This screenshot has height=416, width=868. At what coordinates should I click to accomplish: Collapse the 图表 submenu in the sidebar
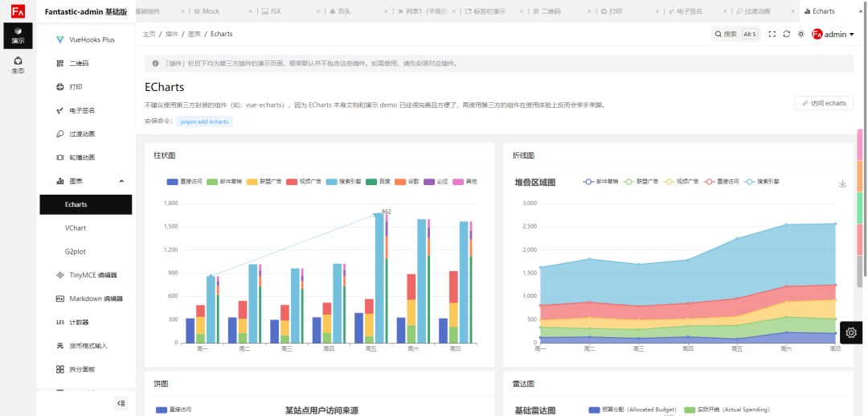click(x=121, y=181)
